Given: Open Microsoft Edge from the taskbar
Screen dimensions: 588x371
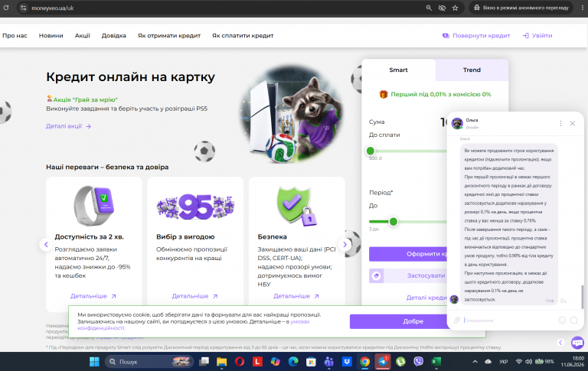Looking at the screenshot, I should (293, 362).
